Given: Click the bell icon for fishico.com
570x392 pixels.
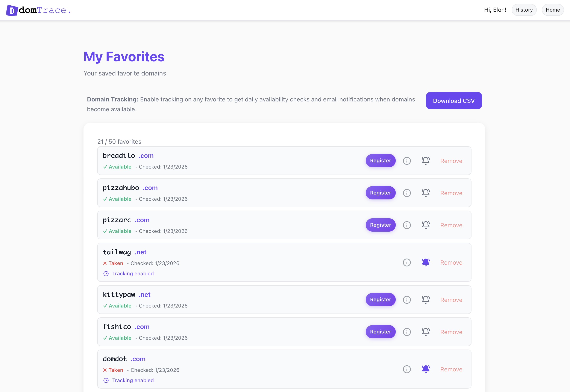Looking at the screenshot, I should (426, 332).
